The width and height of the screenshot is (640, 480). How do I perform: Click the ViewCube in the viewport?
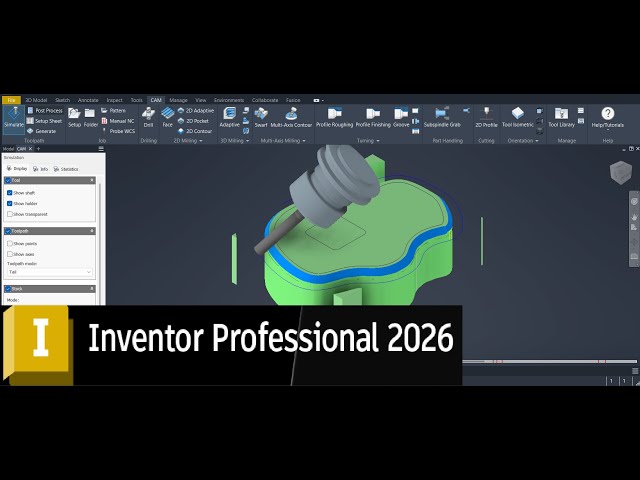(620, 172)
